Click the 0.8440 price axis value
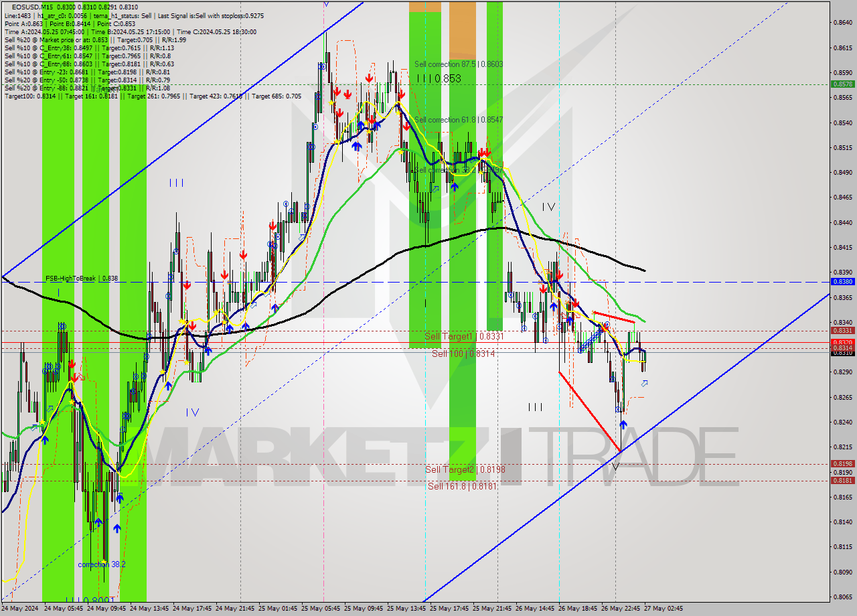Viewport: 857px width, 616px height. [x=842, y=222]
